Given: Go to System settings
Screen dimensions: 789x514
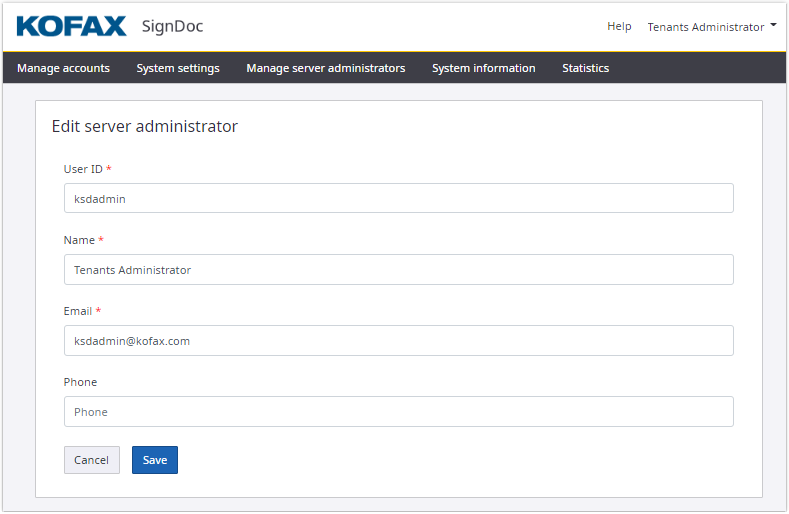Looking at the screenshot, I should tap(178, 68).
